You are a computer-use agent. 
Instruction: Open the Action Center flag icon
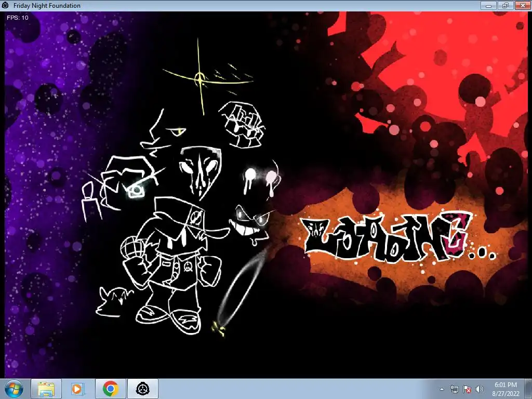tap(467, 389)
